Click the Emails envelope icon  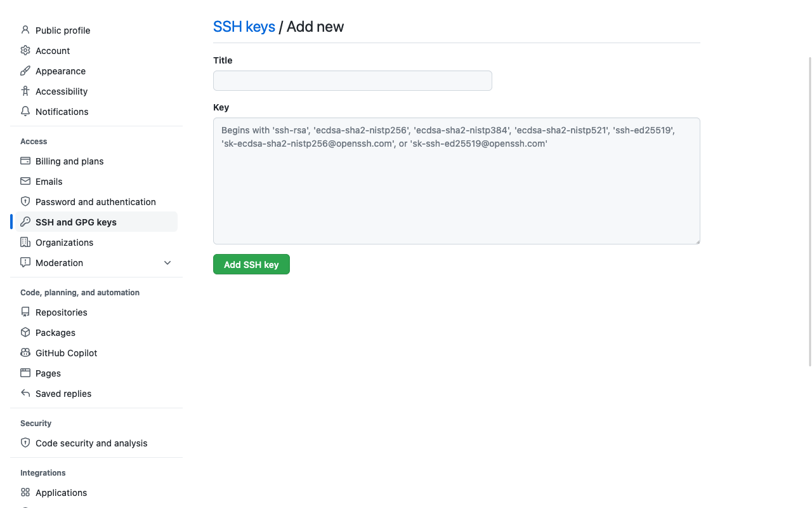coord(25,181)
